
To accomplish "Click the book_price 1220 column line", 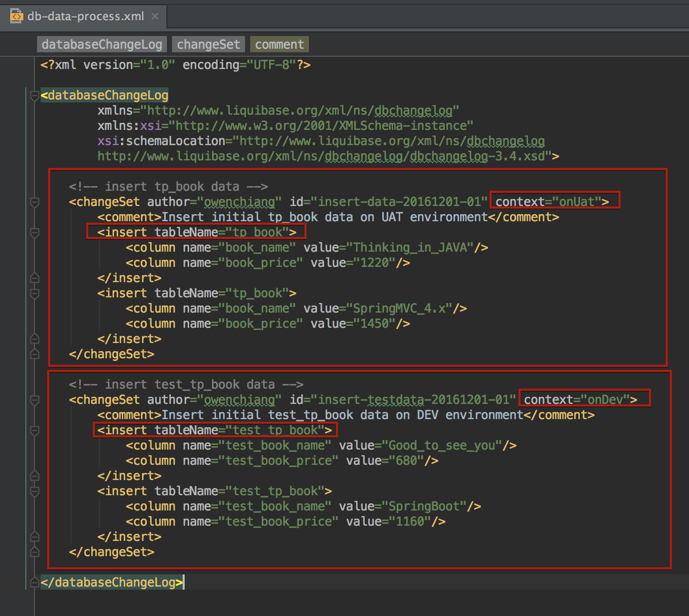I will (x=268, y=263).
